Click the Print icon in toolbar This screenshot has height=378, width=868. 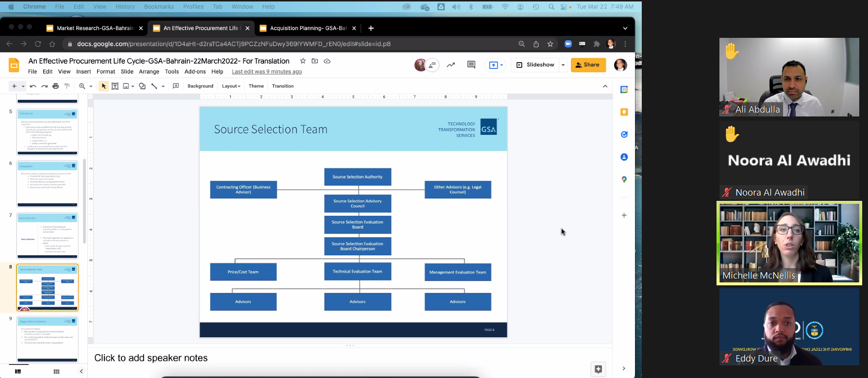point(56,86)
